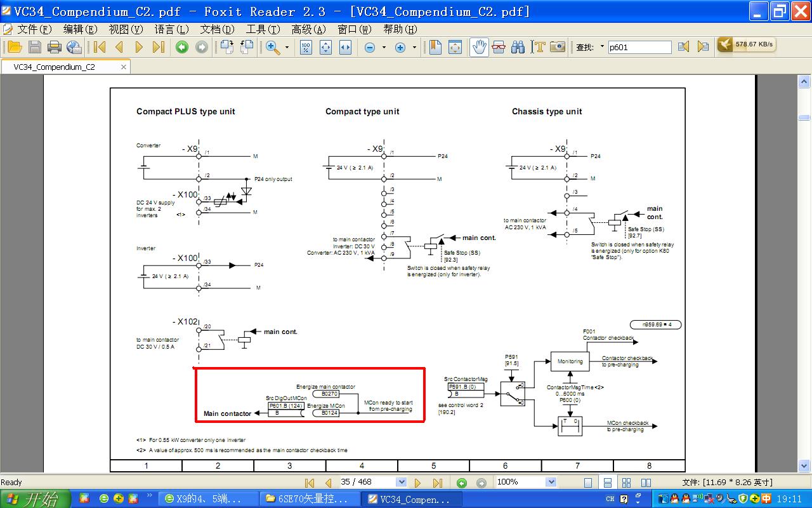Select the Snapshot camera tool
The height and width of the screenshot is (508, 812).
pos(558,47)
